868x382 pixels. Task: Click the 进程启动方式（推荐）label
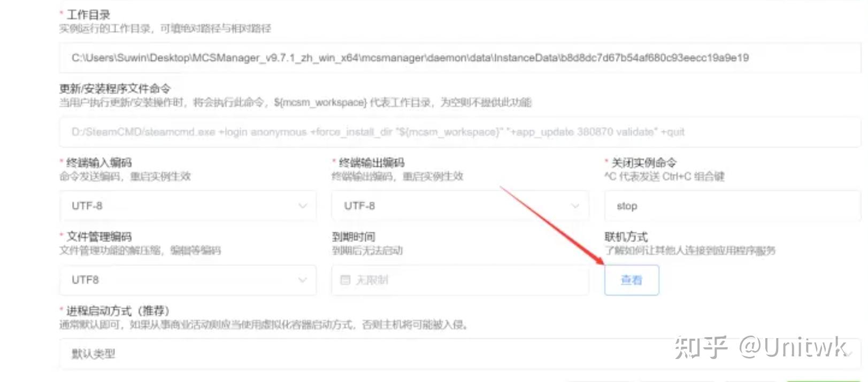[118, 311]
